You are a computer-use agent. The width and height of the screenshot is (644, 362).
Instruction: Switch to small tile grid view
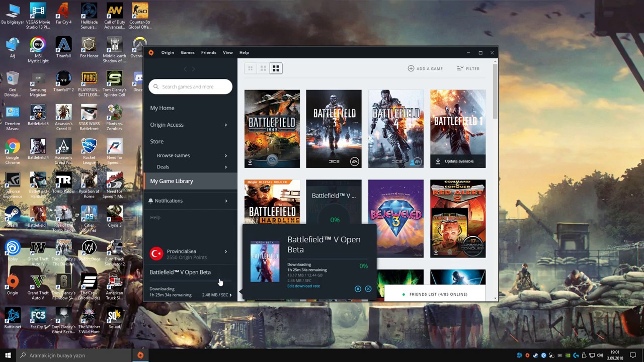click(x=250, y=68)
